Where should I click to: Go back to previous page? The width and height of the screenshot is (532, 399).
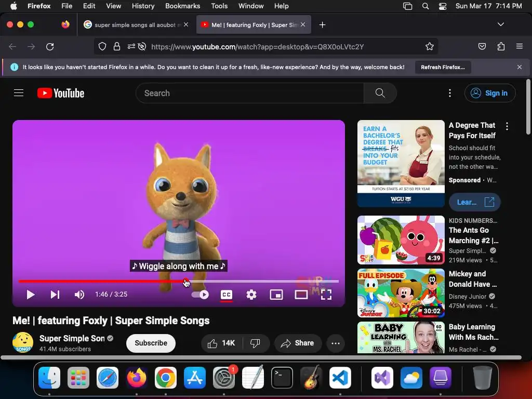[12, 46]
